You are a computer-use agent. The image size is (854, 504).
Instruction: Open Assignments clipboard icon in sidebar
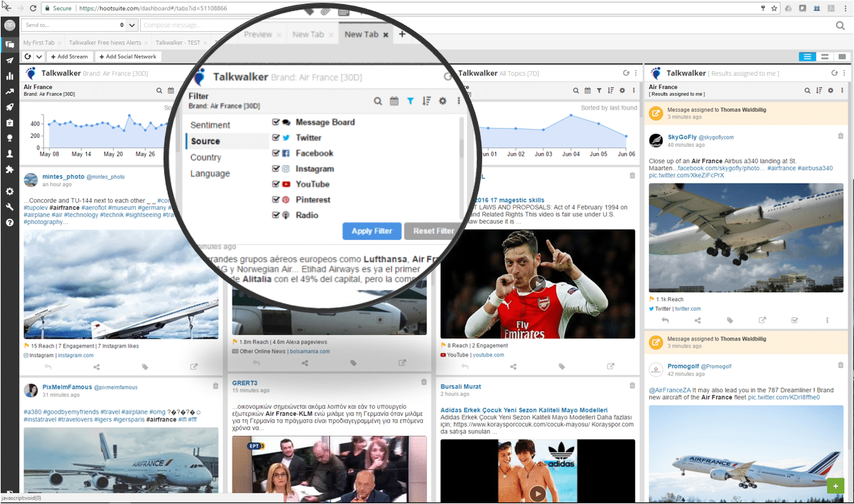10,123
